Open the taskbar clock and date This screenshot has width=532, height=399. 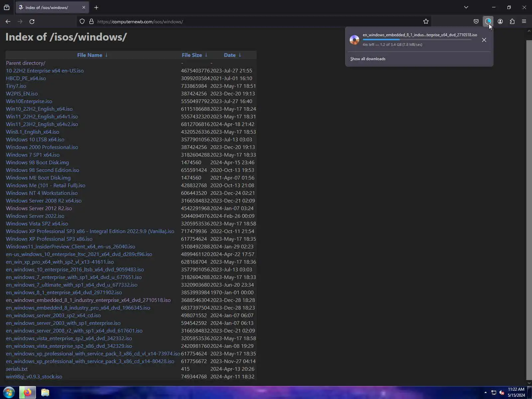coord(516,392)
